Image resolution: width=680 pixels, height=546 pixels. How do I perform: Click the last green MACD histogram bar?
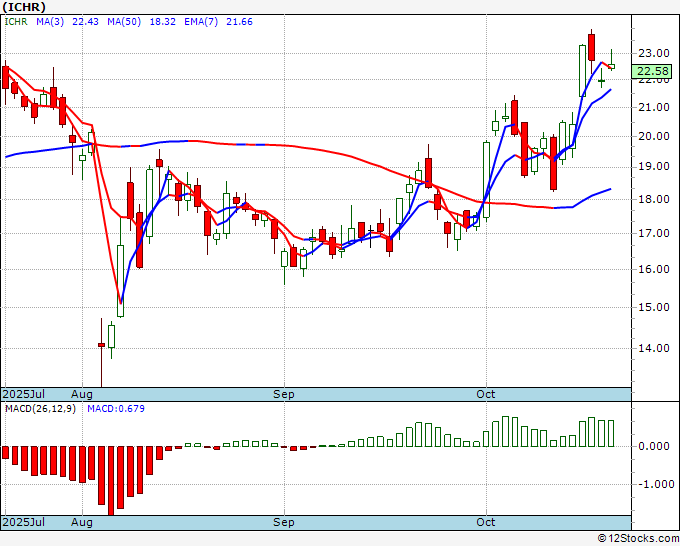611,433
